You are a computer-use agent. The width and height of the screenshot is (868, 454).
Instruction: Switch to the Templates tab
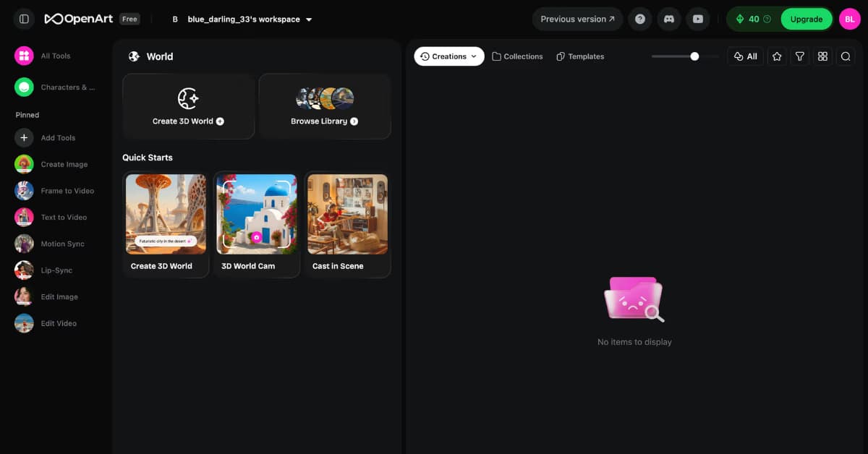pos(580,56)
